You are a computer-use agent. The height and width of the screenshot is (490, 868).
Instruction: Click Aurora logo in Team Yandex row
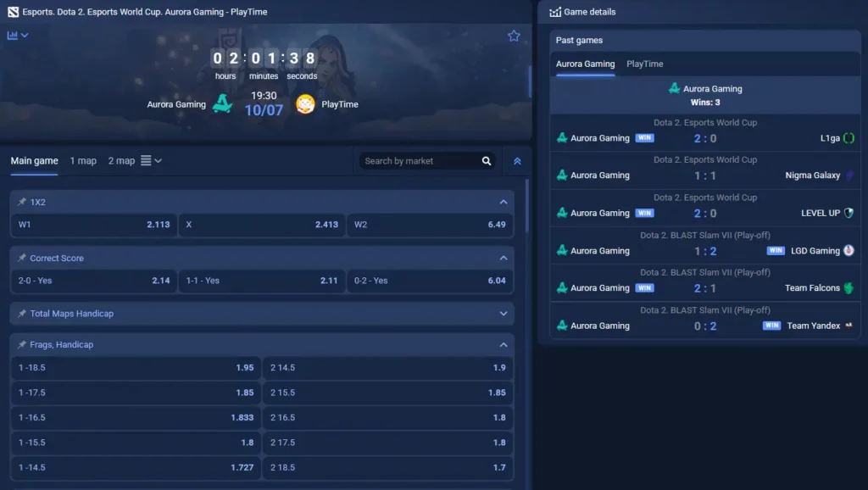(x=562, y=326)
